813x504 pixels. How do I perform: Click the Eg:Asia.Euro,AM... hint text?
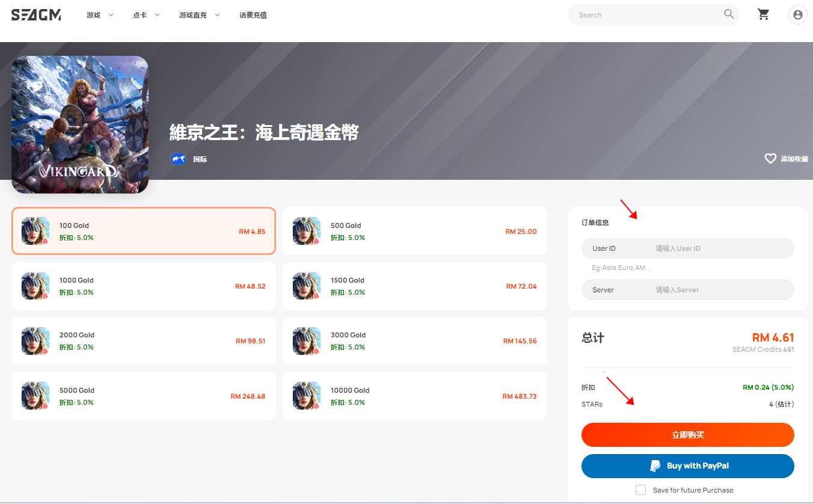pyautogui.click(x=621, y=268)
